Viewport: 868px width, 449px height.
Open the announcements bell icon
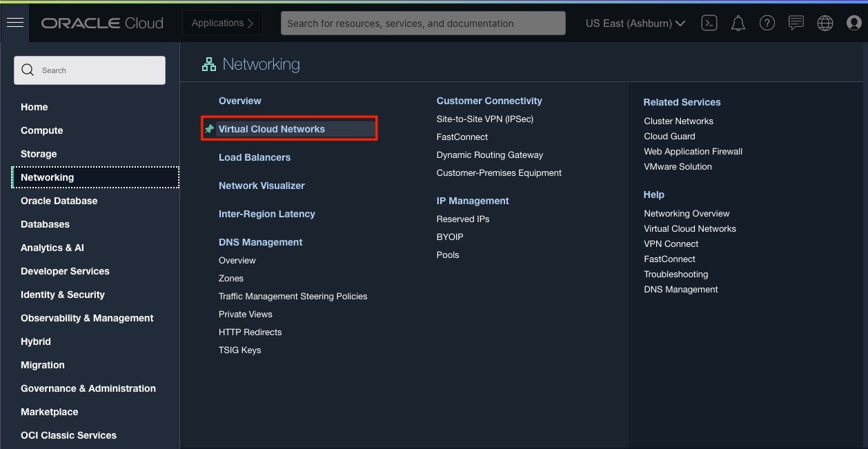738,23
